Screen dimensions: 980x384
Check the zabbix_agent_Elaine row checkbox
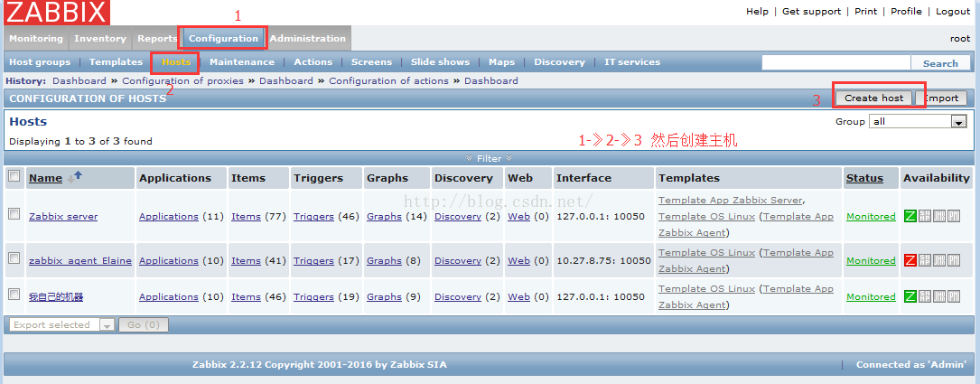click(x=14, y=258)
